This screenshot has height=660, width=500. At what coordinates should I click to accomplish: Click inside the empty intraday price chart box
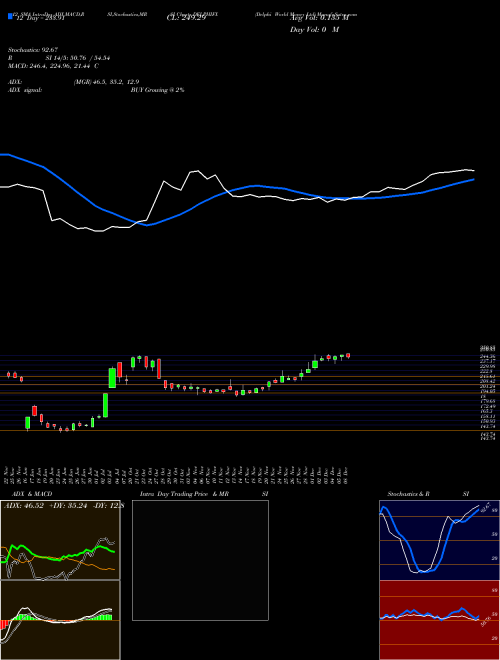[x=200, y=560]
